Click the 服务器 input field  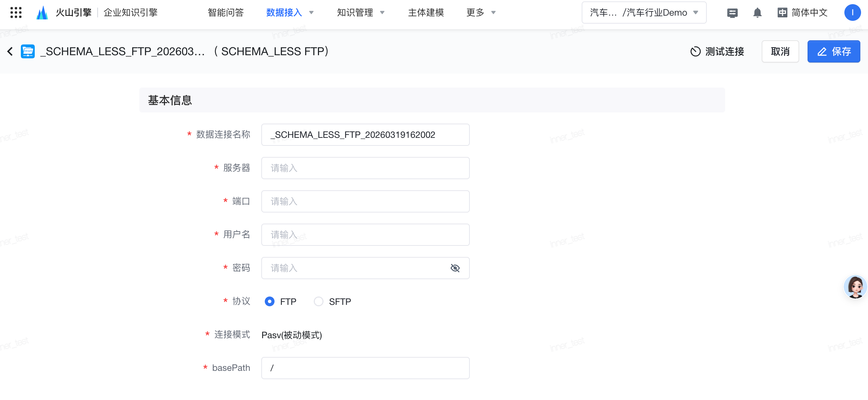(x=365, y=168)
